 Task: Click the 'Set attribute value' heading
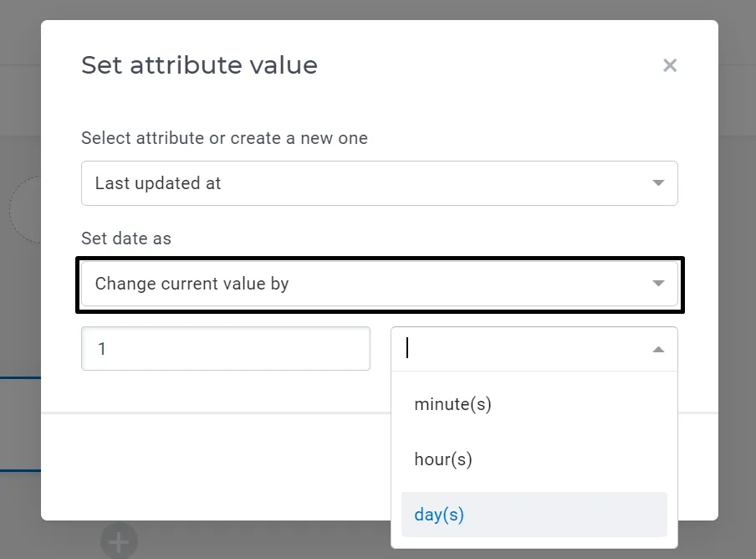tap(199, 65)
